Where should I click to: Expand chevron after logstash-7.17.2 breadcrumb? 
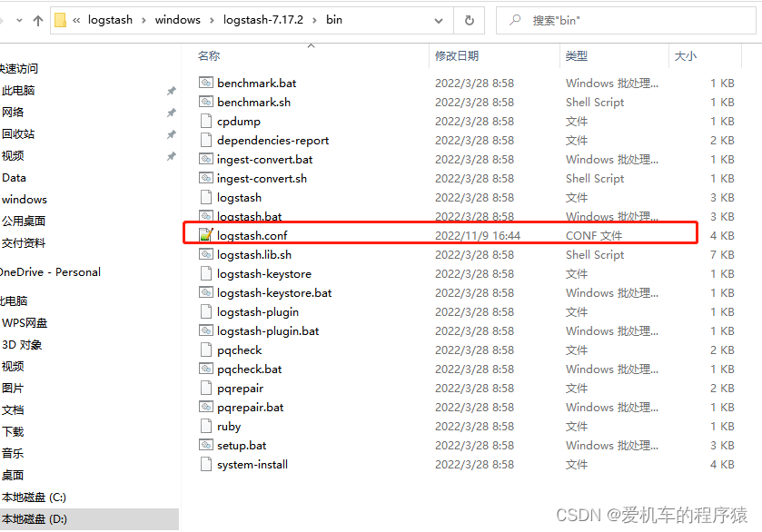click(x=314, y=20)
